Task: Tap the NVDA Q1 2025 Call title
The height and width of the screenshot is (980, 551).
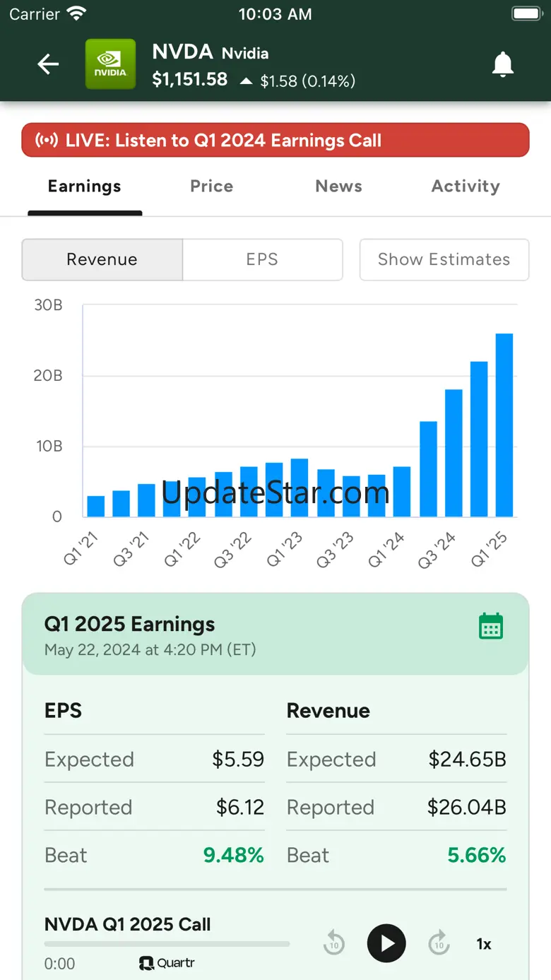Action: 128,924
